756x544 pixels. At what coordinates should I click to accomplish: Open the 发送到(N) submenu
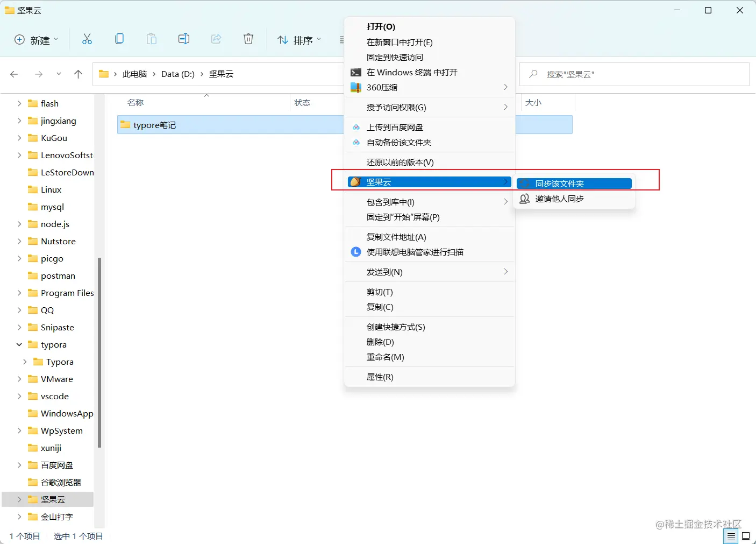429,272
